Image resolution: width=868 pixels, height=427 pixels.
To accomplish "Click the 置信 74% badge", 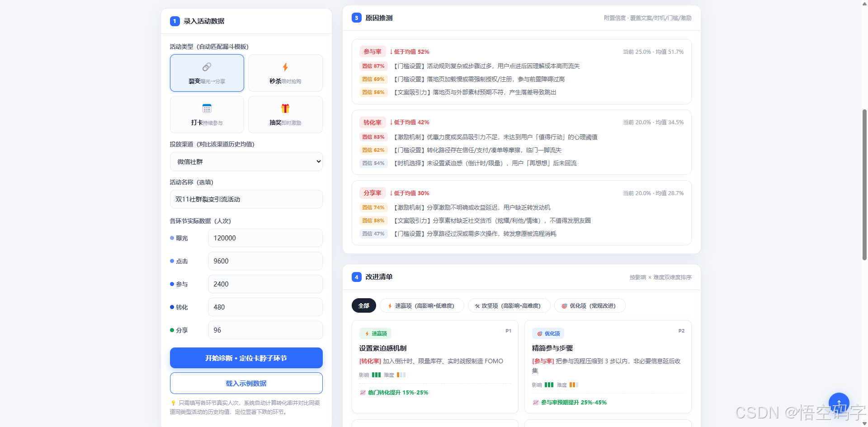I will (x=373, y=207).
